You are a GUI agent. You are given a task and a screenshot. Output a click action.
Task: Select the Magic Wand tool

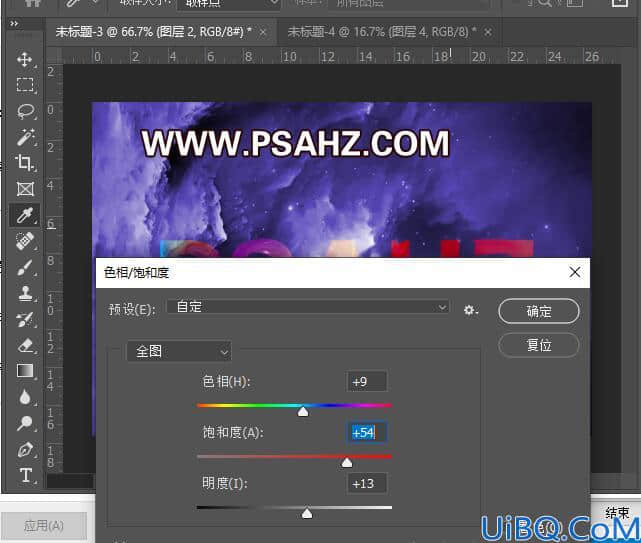click(25, 137)
